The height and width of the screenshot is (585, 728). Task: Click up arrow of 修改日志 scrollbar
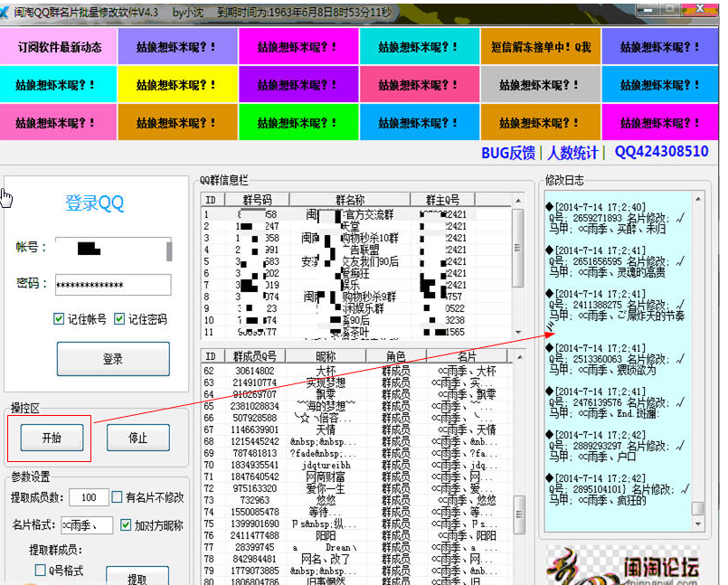pyautogui.click(x=698, y=199)
